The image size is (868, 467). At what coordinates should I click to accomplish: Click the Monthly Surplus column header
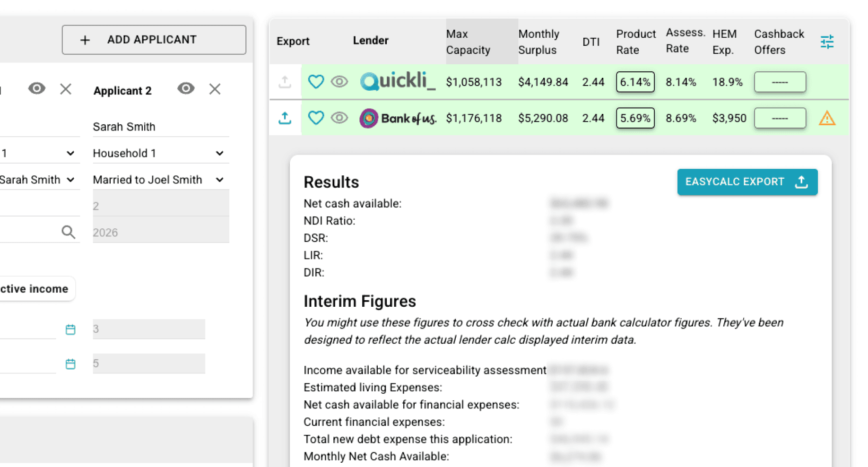click(539, 42)
